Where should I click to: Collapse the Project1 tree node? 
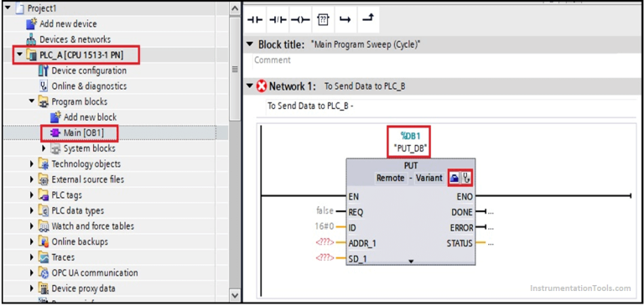[8, 8]
